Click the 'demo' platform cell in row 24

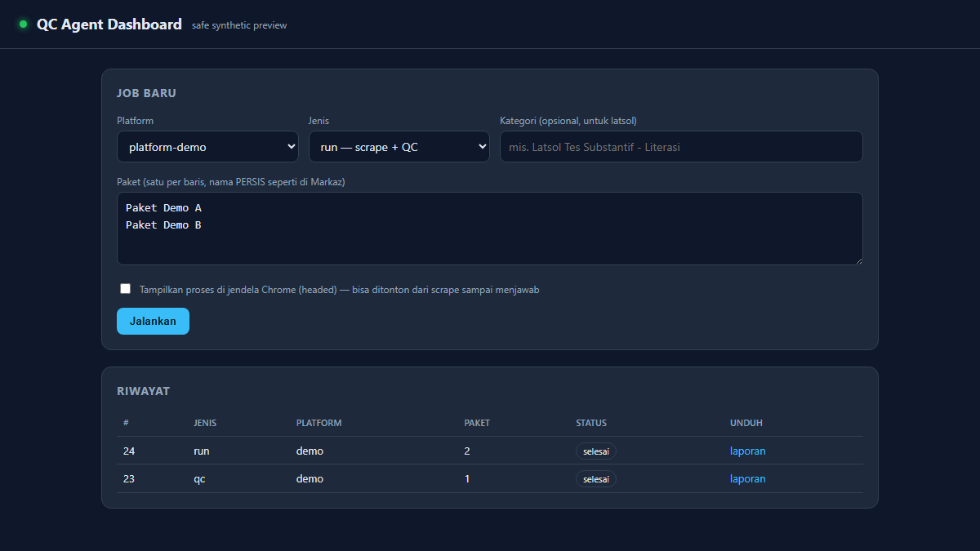pos(310,451)
